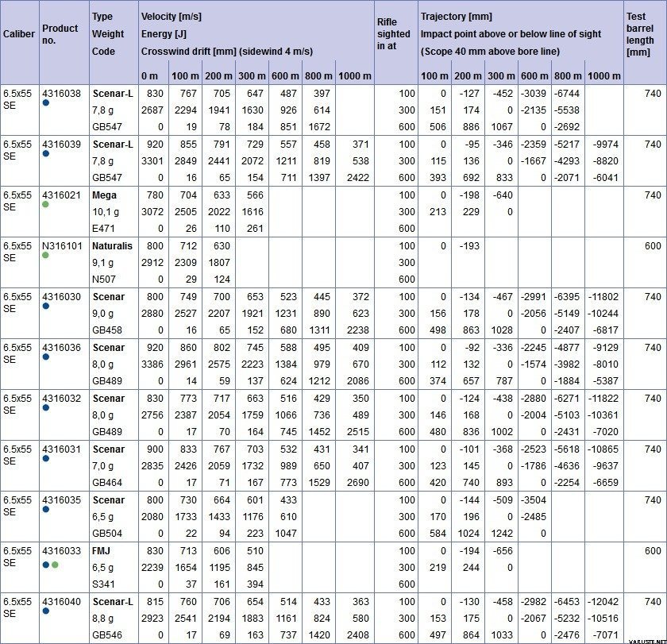Click energy value 3386 in 4316036 row
Screen dimensions: 667x644
point(152,364)
